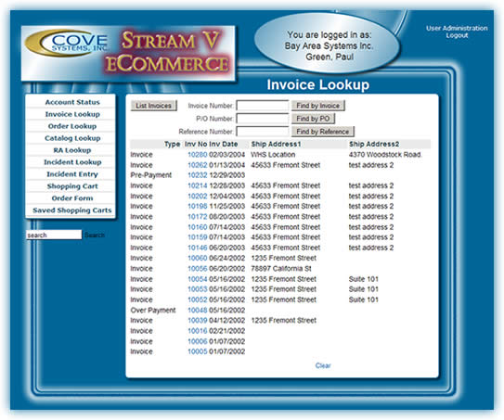Open Account Status menu item

coord(72,102)
